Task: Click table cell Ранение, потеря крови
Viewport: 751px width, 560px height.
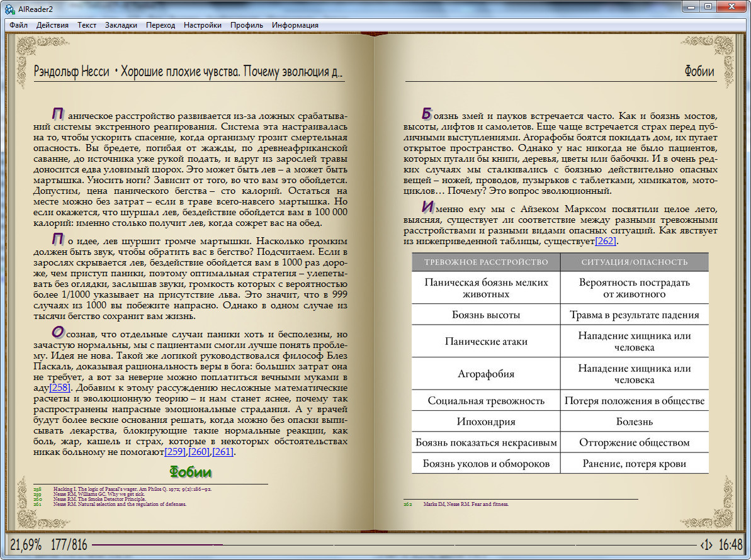Action: 635,463
